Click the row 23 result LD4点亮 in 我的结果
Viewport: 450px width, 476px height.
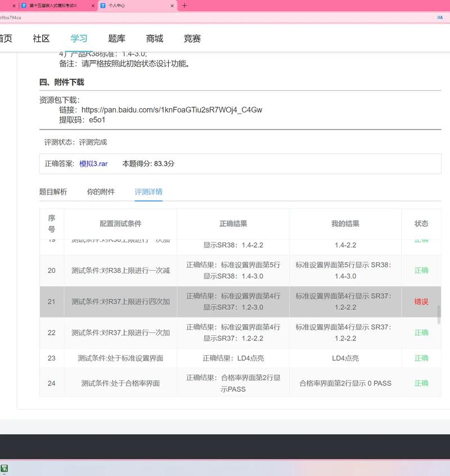click(345, 358)
